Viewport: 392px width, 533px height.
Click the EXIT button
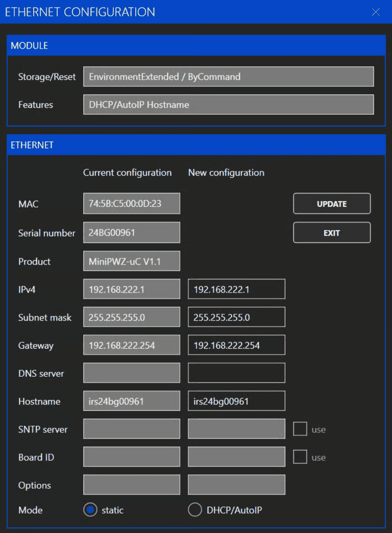[332, 232]
